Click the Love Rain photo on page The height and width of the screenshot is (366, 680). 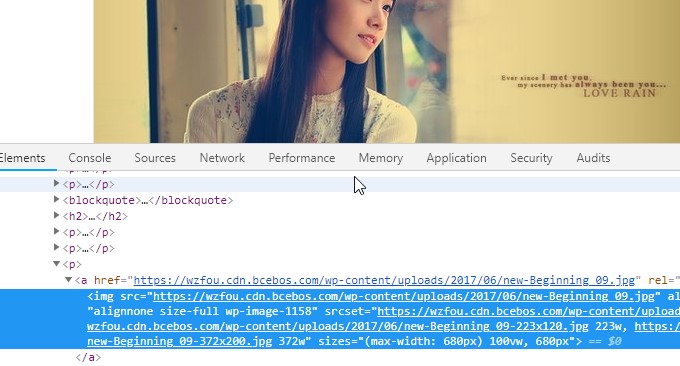[x=387, y=71]
